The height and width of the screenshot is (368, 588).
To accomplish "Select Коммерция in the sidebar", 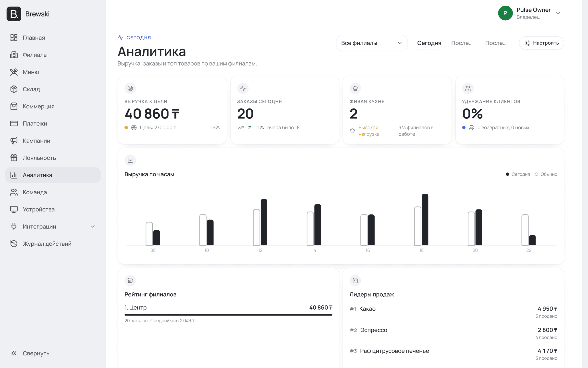I will 53,106.
